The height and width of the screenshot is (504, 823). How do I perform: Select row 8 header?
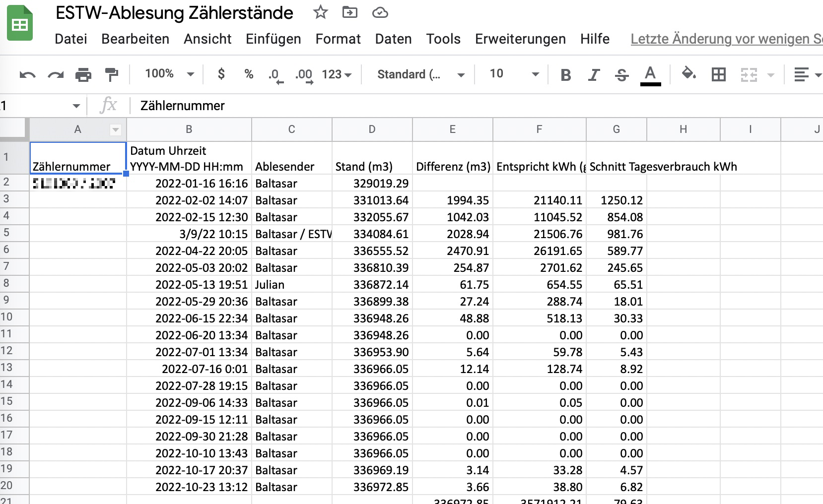14,283
